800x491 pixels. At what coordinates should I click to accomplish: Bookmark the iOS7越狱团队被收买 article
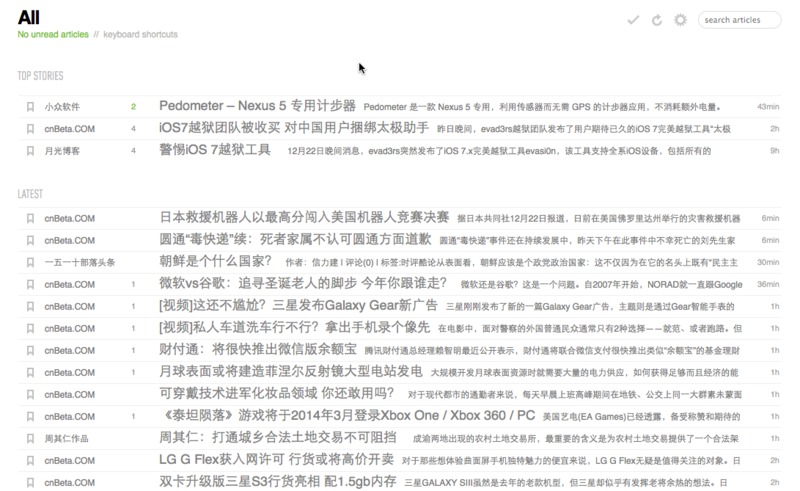click(30, 129)
